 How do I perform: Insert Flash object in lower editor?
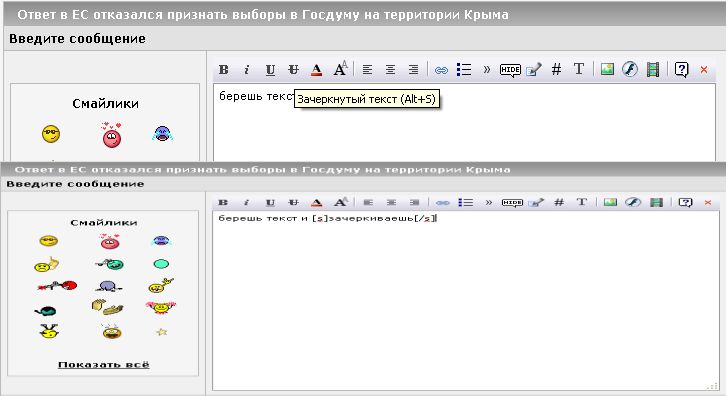pyautogui.click(x=633, y=202)
